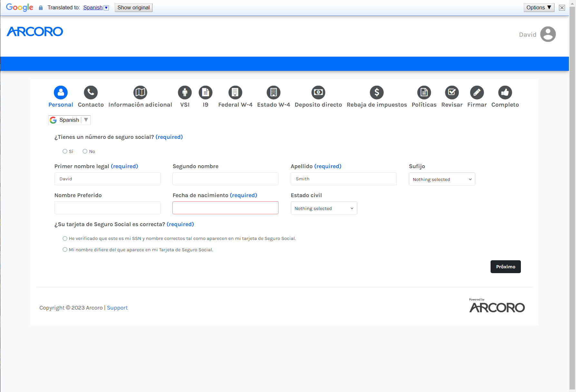Screen dimensions: 576x392
Task: Open Políticas document icon
Action: pyautogui.click(x=424, y=92)
